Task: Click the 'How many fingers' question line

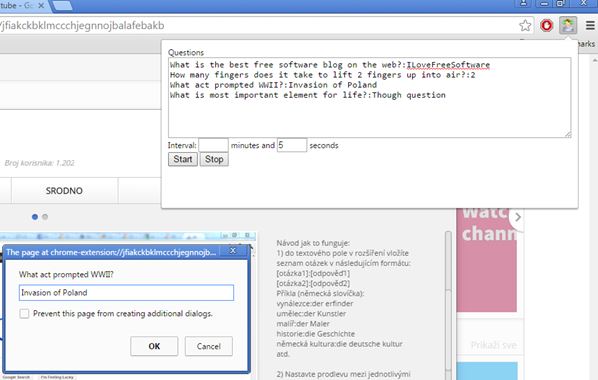Action: click(323, 75)
